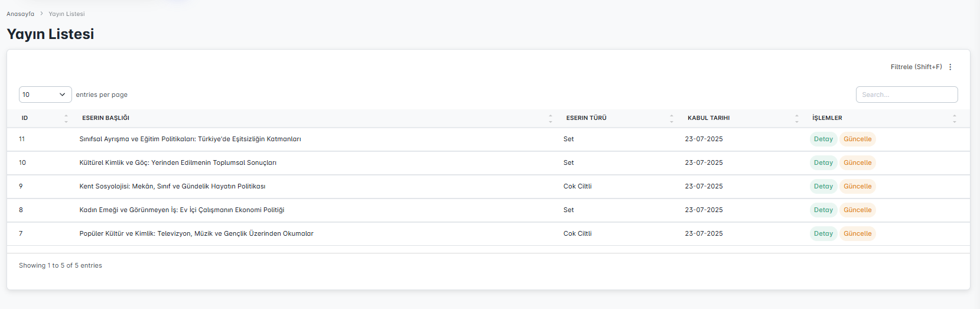
Task: Sort by Kabul Tarihi column arrows
Action: [x=796, y=118]
